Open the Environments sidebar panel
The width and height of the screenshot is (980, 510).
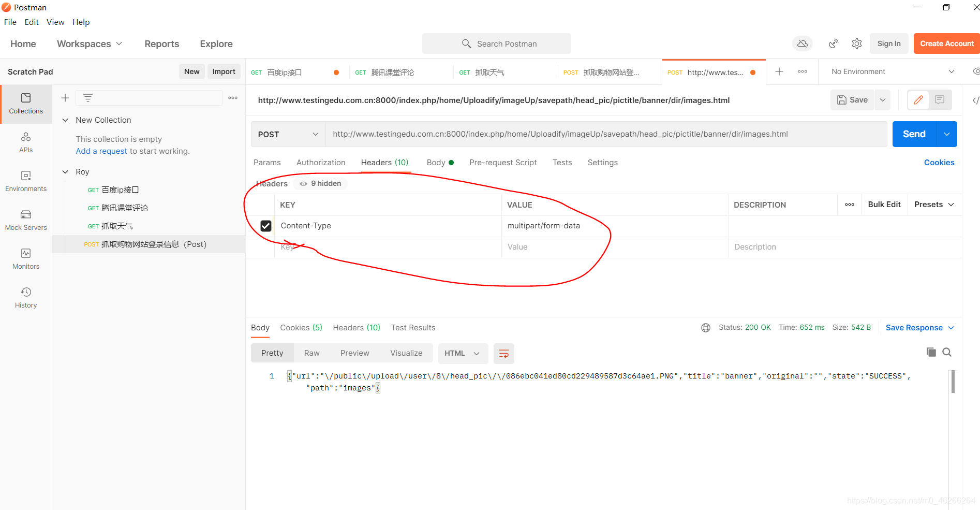point(26,182)
